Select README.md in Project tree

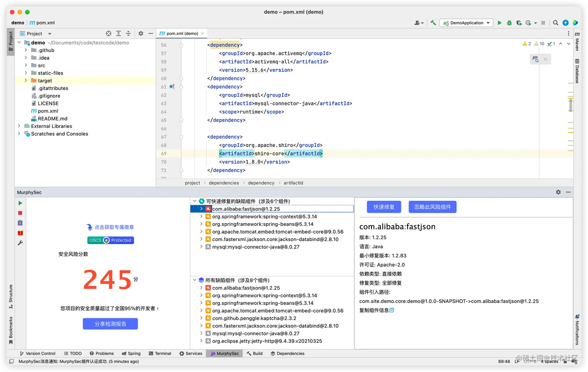point(52,119)
